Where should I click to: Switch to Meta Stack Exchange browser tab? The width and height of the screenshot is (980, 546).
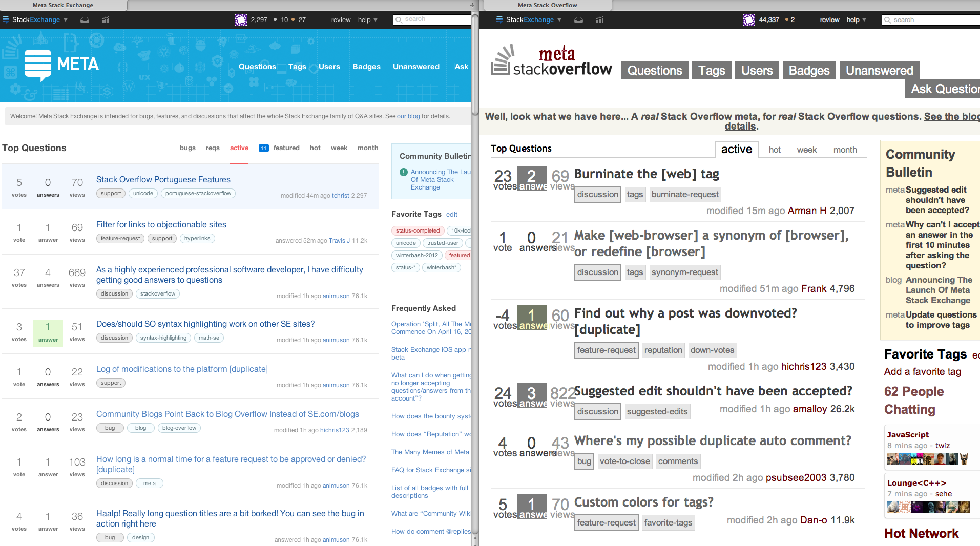[64, 5]
